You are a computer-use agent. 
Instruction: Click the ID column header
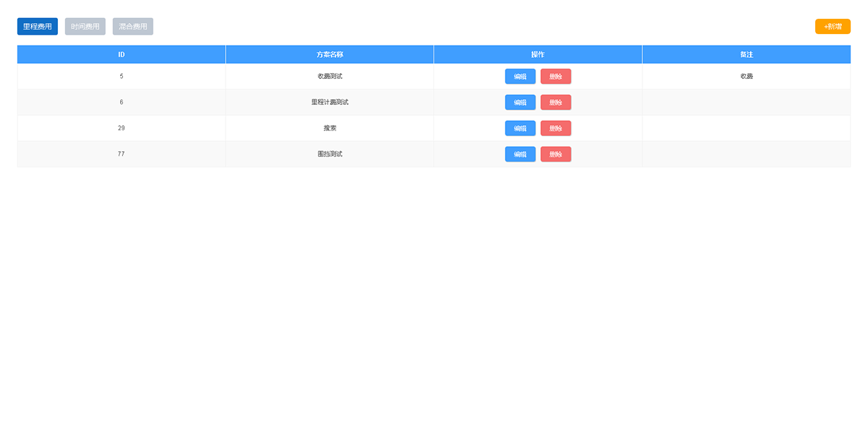pyautogui.click(x=122, y=55)
